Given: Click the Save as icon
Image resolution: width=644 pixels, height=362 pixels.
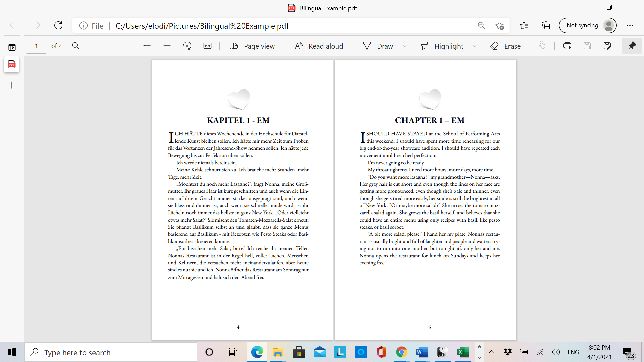Looking at the screenshot, I should tap(607, 46).
